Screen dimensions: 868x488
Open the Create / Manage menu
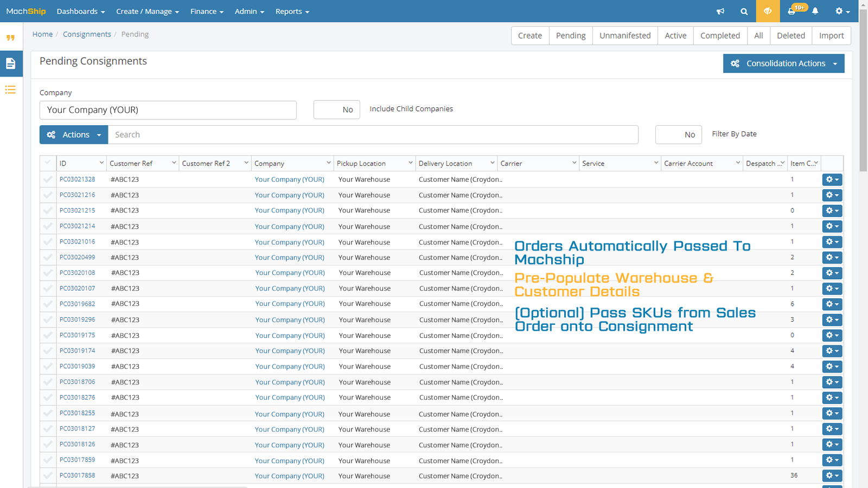click(x=148, y=11)
